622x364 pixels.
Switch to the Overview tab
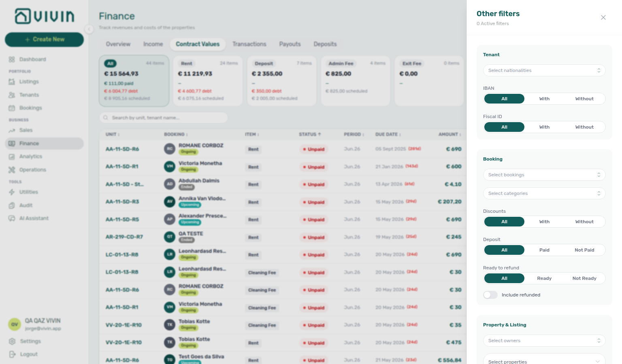point(118,44)
